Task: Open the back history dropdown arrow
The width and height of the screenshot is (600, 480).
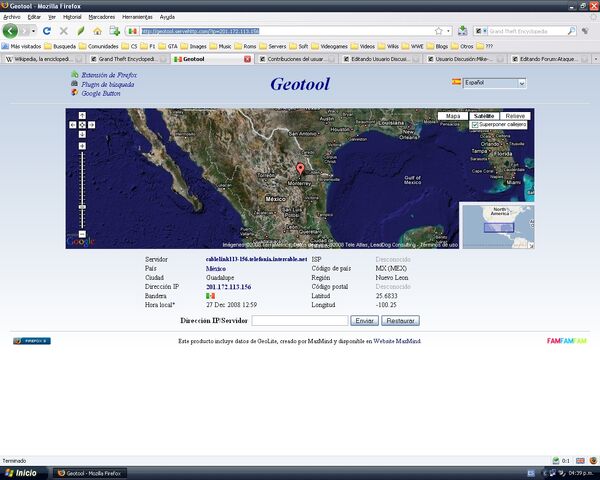Action: coord(34,31)
